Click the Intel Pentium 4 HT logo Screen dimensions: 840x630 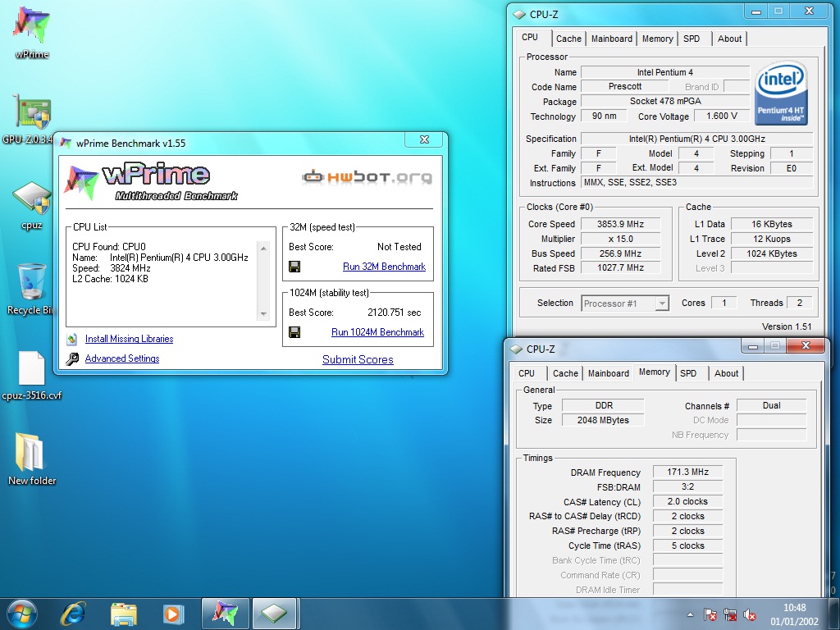[x=781, y=93]
